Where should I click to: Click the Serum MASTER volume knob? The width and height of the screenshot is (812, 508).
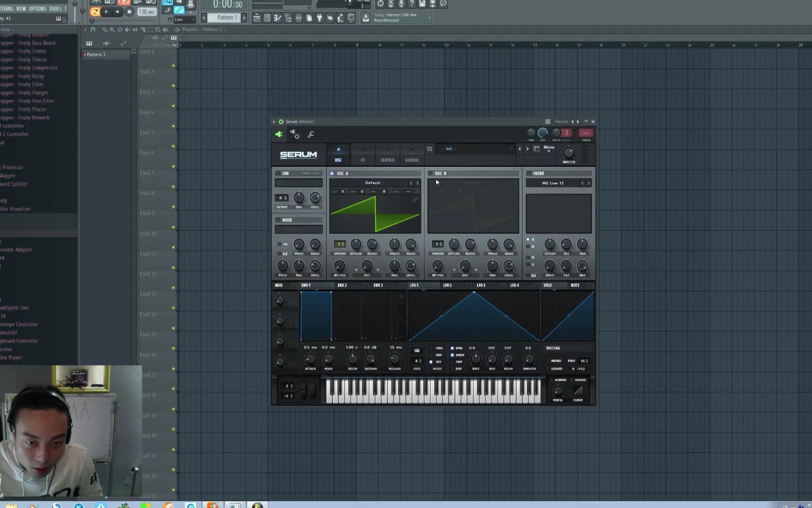569,153
